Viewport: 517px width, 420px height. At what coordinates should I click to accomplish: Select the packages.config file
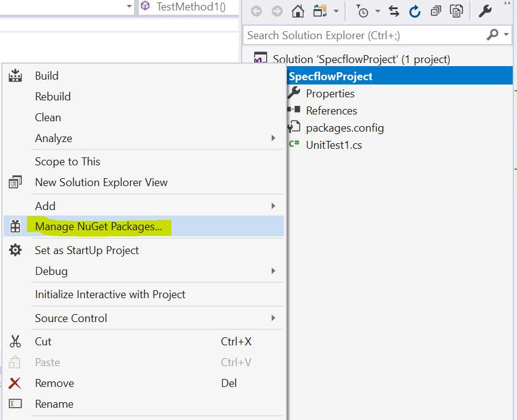(x=344, y=128)
